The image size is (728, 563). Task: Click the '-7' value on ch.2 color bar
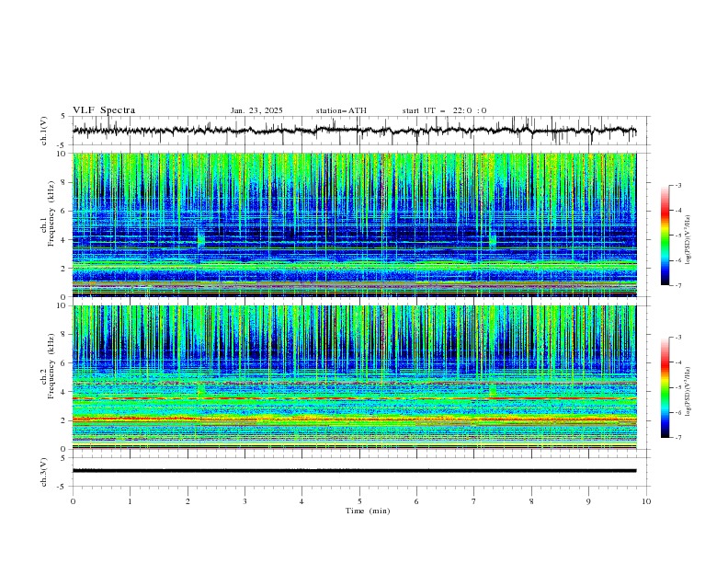pos(677,438)
